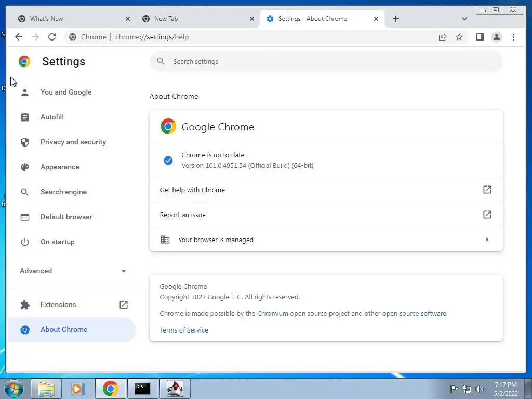Open the Chromium project link
The width and height of the screenshot is (532, 399).
[x=272, y=313]
